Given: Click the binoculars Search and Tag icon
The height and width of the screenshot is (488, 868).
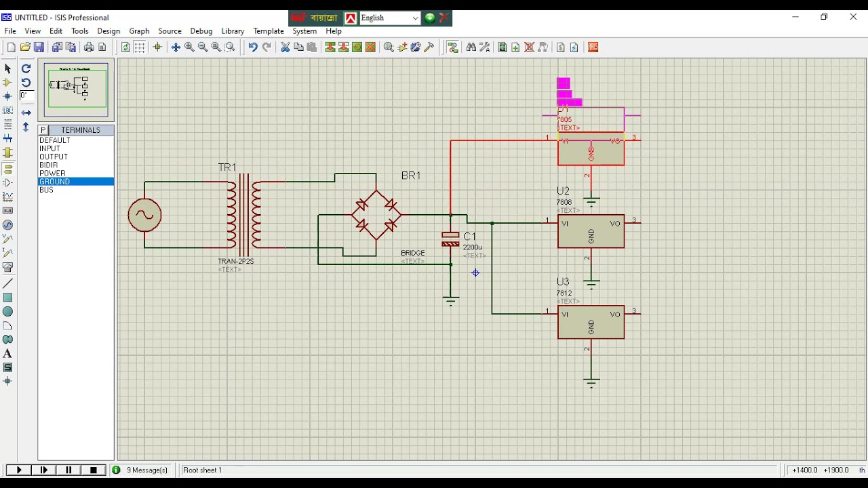Looking at the screenshot, I should point(471,47).
